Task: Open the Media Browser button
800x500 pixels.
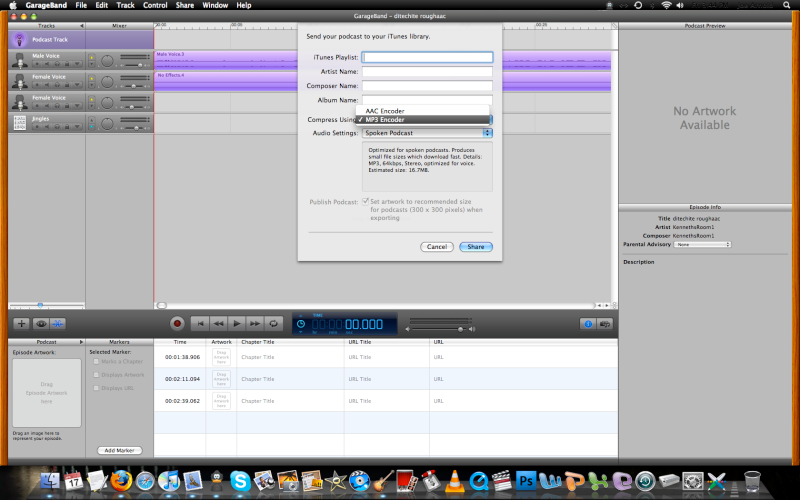Action: click(605, 324)
